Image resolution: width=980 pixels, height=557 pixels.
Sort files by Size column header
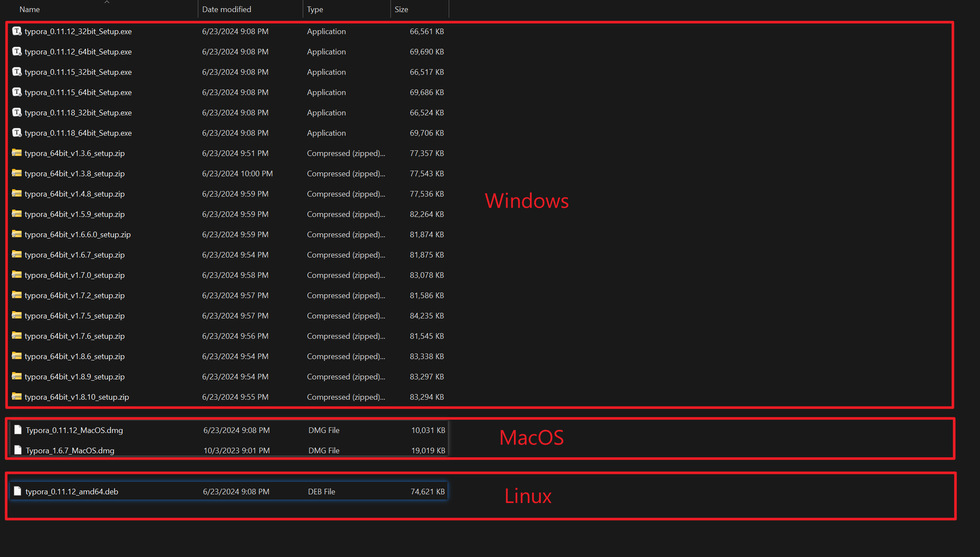401,10
